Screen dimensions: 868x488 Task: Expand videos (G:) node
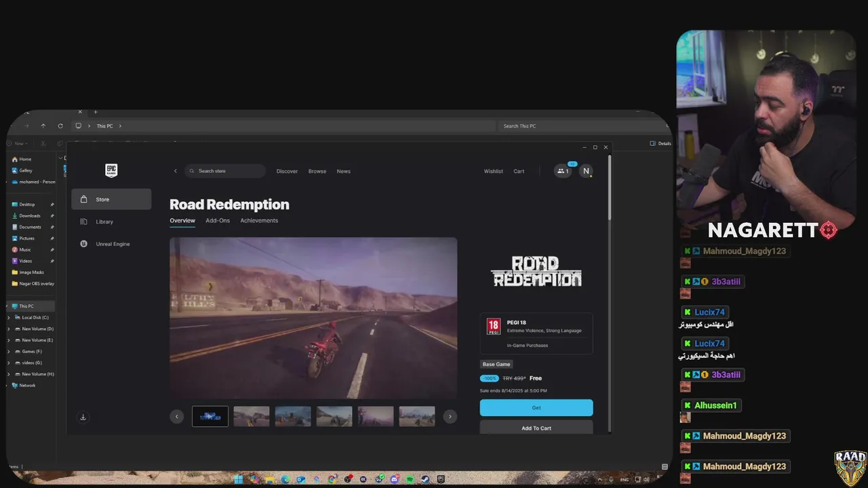[x=8, y=363]
